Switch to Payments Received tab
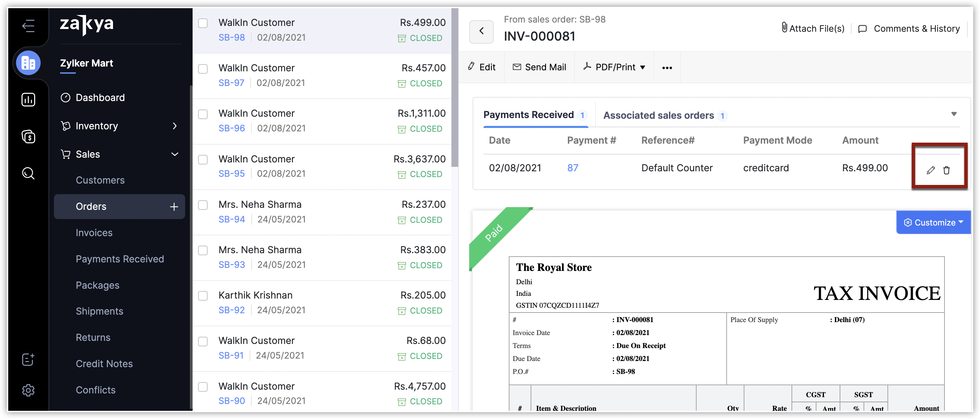980x419 pixels. pyautogui.click(x=535, y=115)
